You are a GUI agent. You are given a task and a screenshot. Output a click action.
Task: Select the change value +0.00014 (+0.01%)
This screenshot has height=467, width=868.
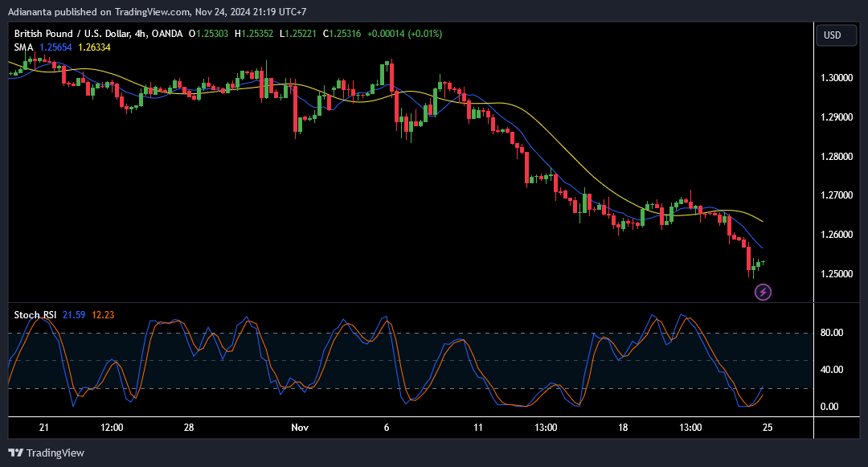point(404,34)
